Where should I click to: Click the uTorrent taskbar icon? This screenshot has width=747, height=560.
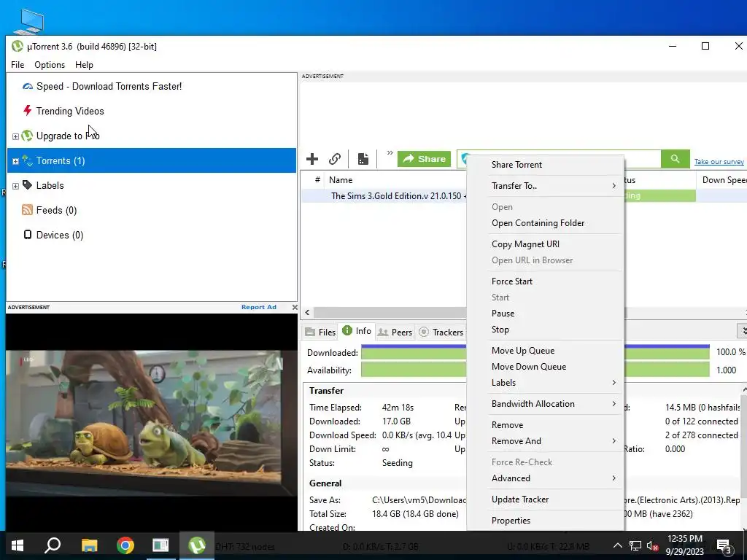coord(197,545)
